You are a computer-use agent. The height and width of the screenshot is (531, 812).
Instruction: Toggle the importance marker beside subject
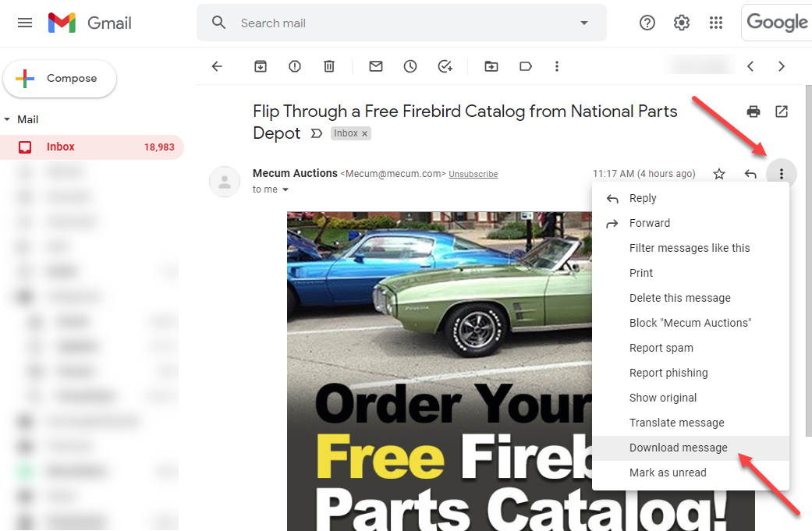coord(316,133)
